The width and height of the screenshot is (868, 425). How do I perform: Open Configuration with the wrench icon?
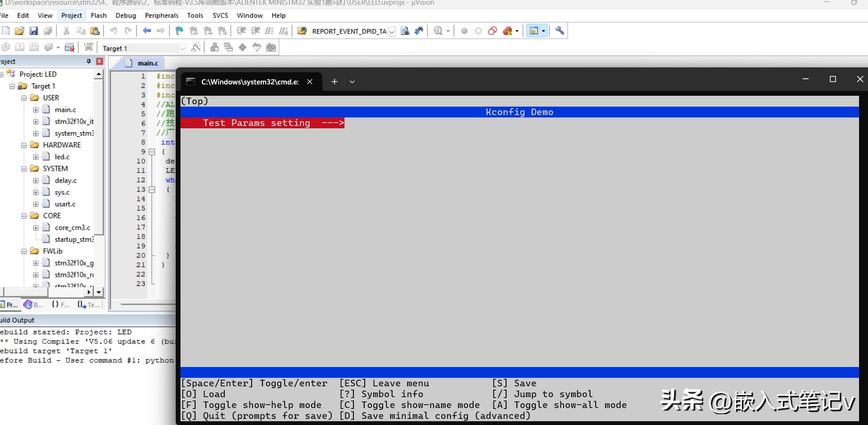(x=560, y=31)
